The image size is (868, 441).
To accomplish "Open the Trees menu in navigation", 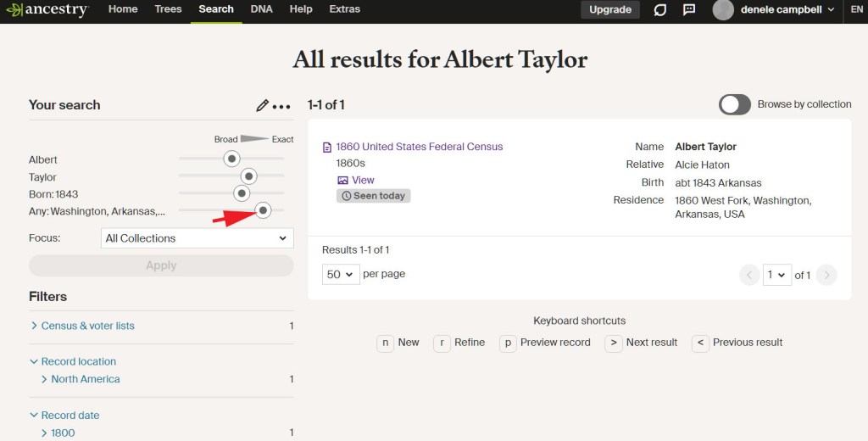I will tap(168, 9).
